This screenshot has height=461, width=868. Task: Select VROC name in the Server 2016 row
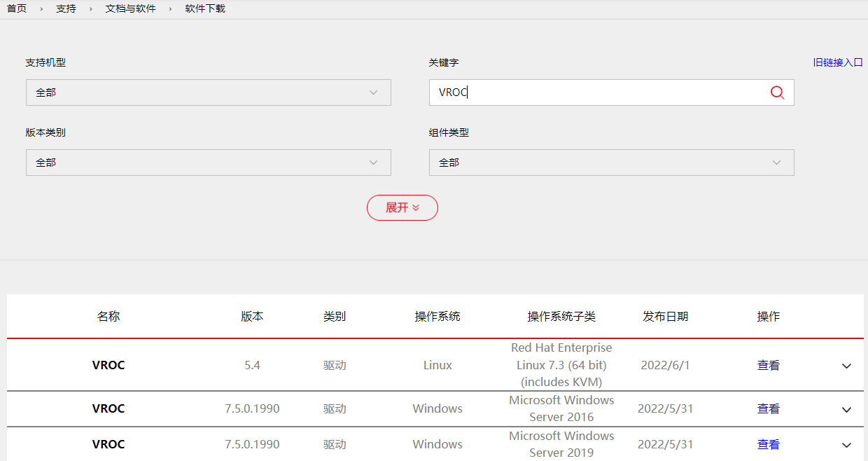(108, 408)
